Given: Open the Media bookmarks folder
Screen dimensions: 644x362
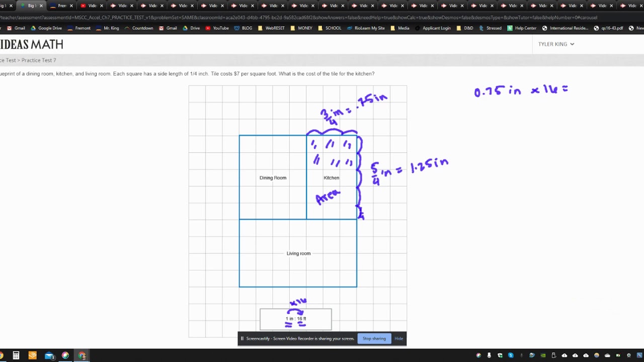Looking at the screenshot, I should (400, 28).
